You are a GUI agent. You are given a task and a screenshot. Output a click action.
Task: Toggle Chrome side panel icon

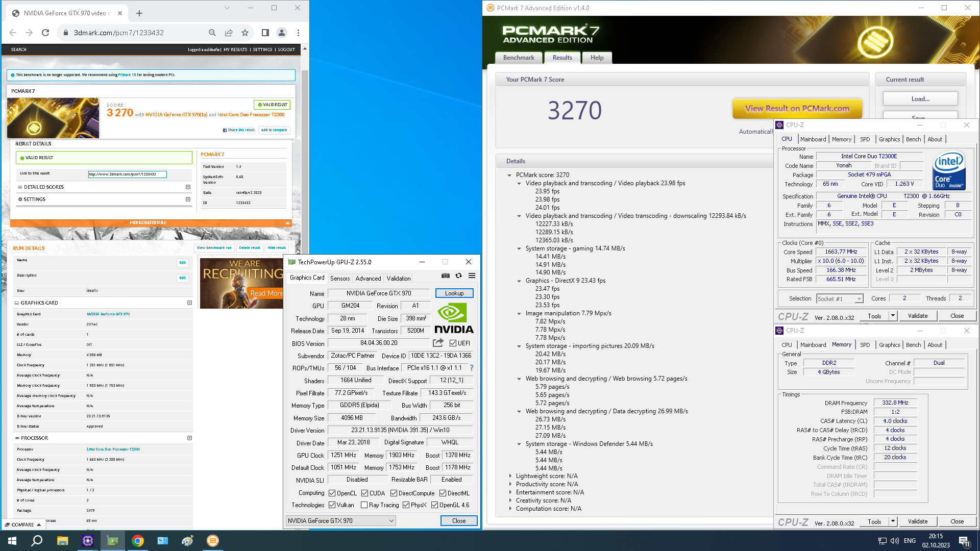[265, 33]
